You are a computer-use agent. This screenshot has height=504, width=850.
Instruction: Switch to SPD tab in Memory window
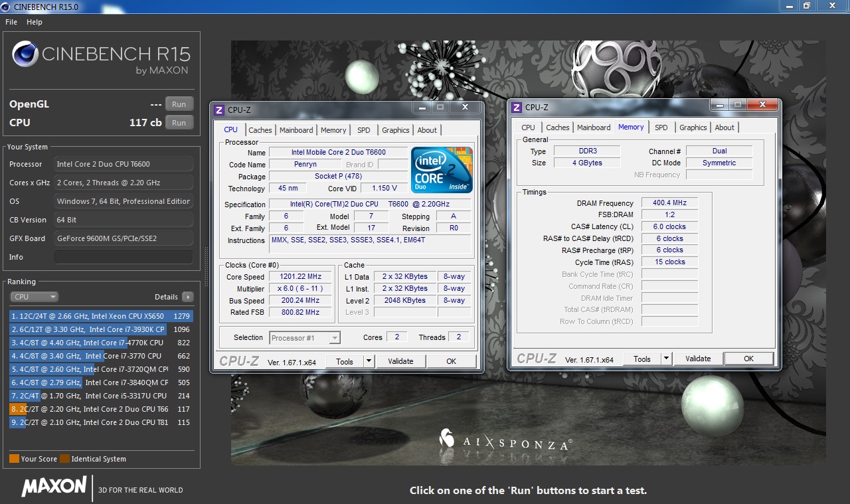tap(661, 127)
